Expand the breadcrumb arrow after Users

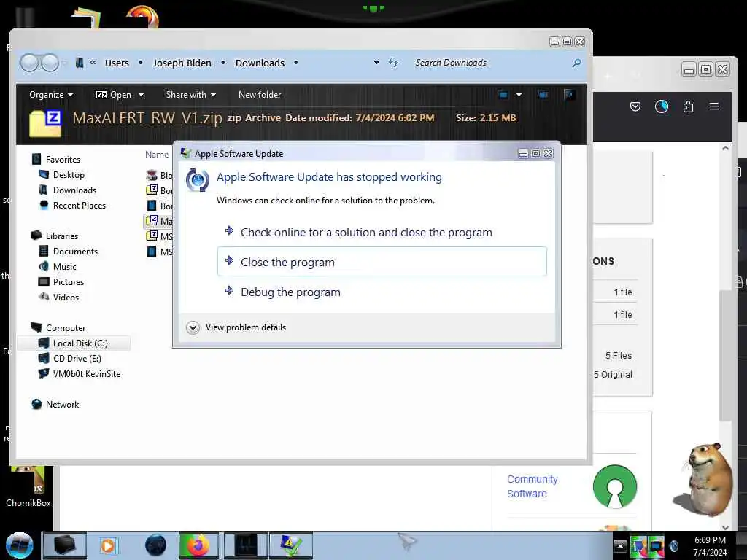coord(141,63)
